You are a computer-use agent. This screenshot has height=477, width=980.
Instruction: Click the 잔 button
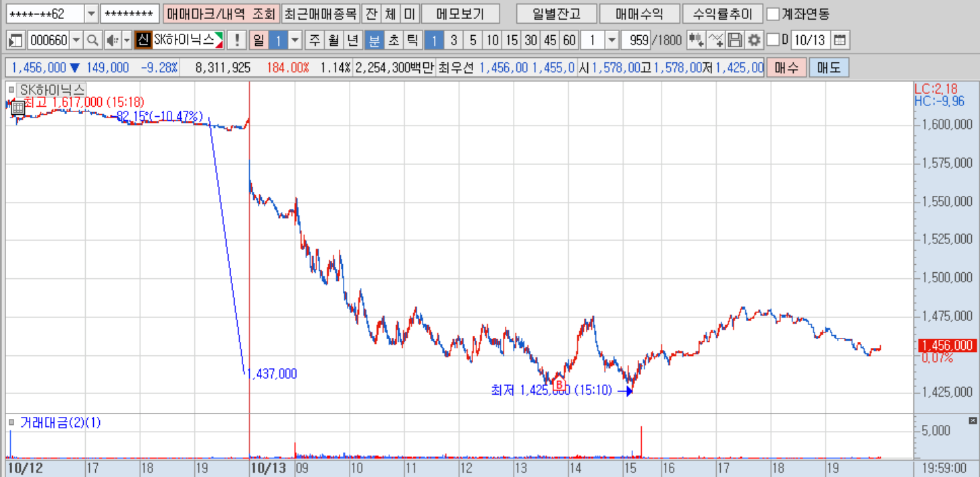371,14
